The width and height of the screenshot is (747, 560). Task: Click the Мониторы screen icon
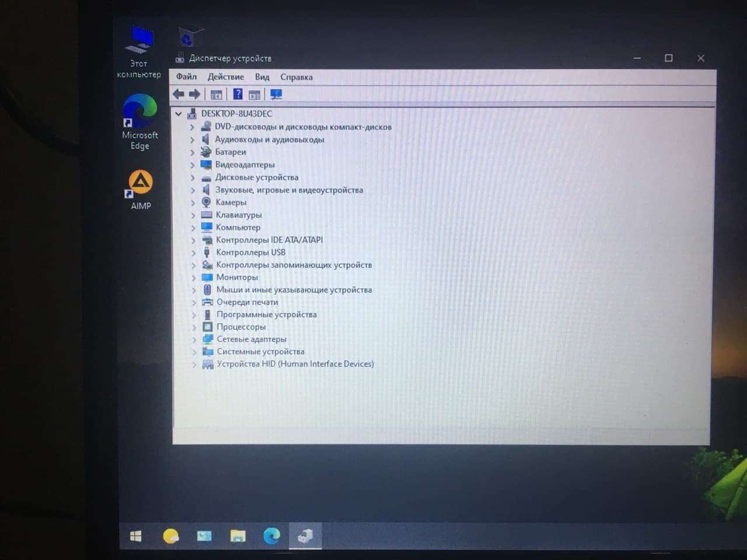click(x=207, y=277)
